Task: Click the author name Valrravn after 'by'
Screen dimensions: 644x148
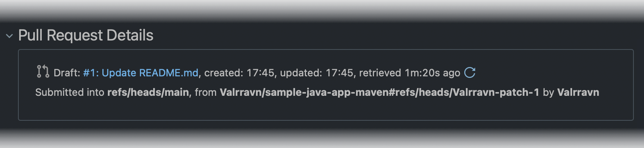Action: tap(578, 92)
